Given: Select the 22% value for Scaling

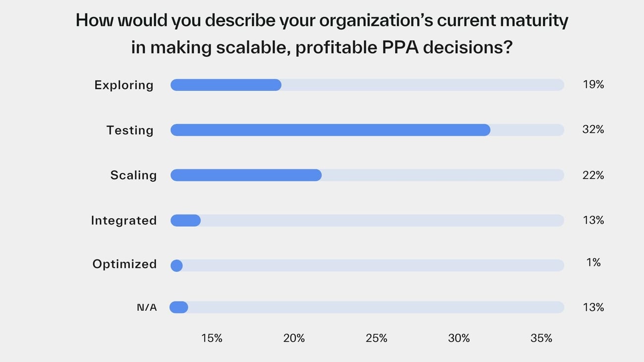Looking at the screenshot, I should (593, 175).
